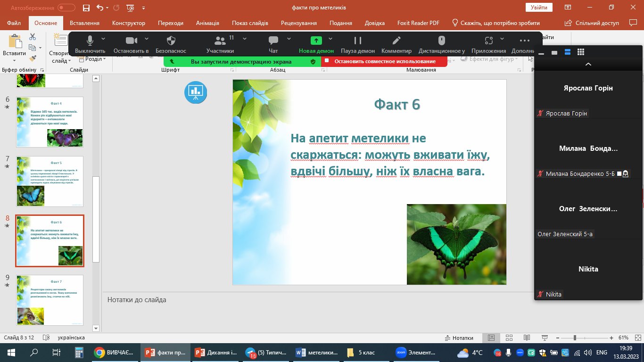Viewport: 644px width, 362px height.
Task: Click Tell me what to do search
Action: tap(495, 23)
